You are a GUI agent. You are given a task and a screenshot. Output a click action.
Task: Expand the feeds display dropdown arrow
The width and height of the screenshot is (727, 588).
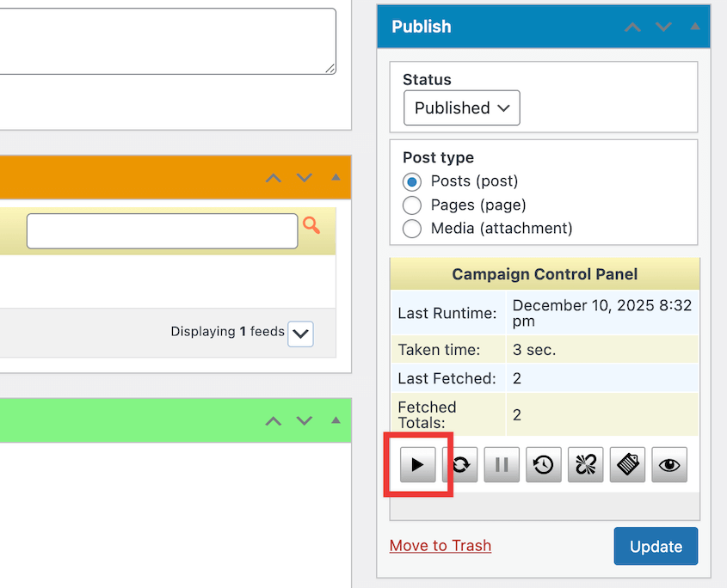point(300,334)
